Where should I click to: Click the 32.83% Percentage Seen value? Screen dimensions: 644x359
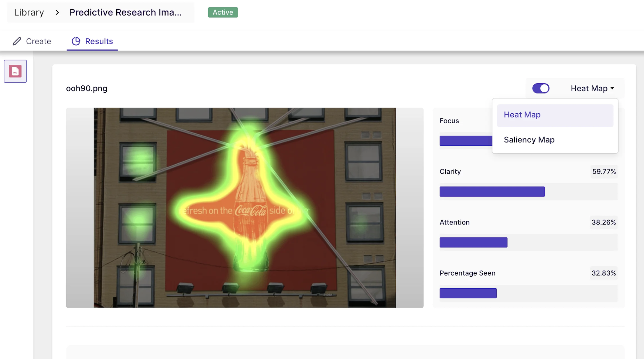click(604, 273)
